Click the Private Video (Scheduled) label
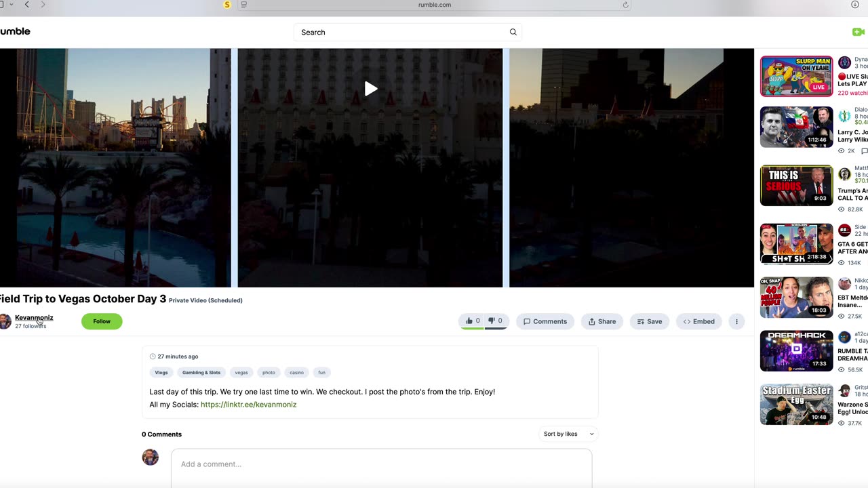The image size is (868, 488). tap(205, 300)
